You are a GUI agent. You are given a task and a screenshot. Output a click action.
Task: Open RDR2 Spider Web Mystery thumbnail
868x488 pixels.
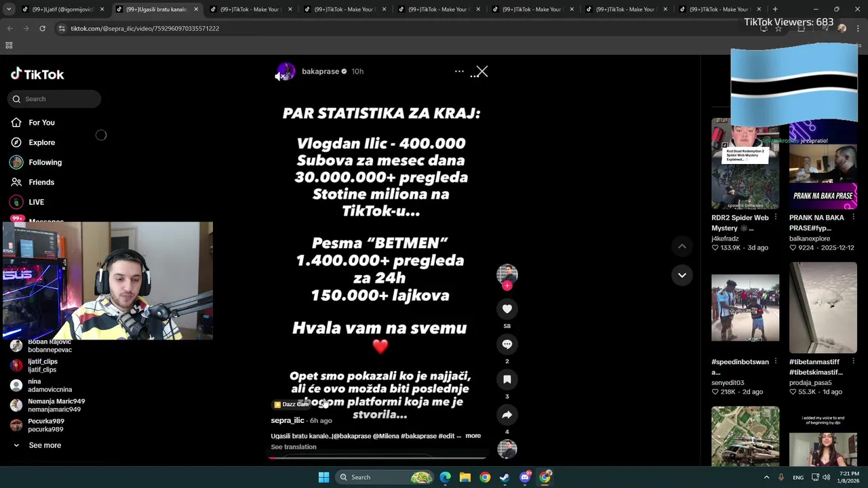(745, 163)
